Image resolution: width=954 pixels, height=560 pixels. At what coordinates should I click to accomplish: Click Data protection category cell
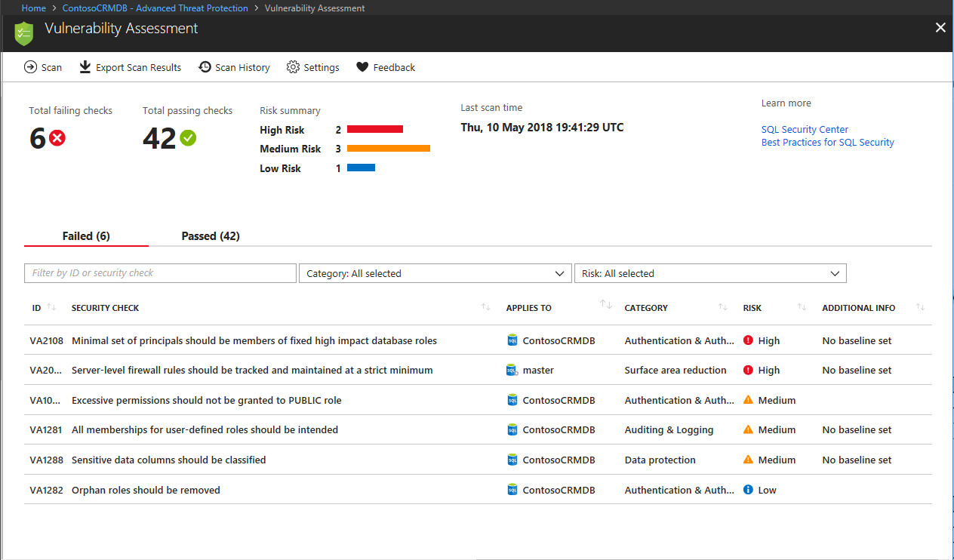tap(660, 460)
